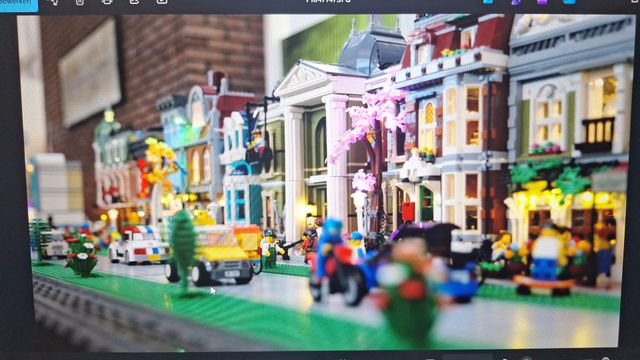Open the light-blue app icon in top toolbar
Screen dimensions: 640x360
(x=569, y=2)
